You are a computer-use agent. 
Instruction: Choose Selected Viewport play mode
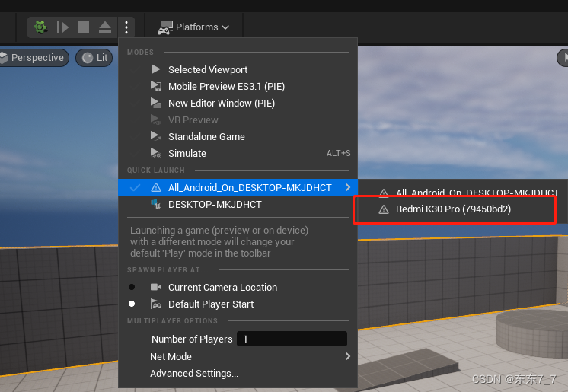238,69
